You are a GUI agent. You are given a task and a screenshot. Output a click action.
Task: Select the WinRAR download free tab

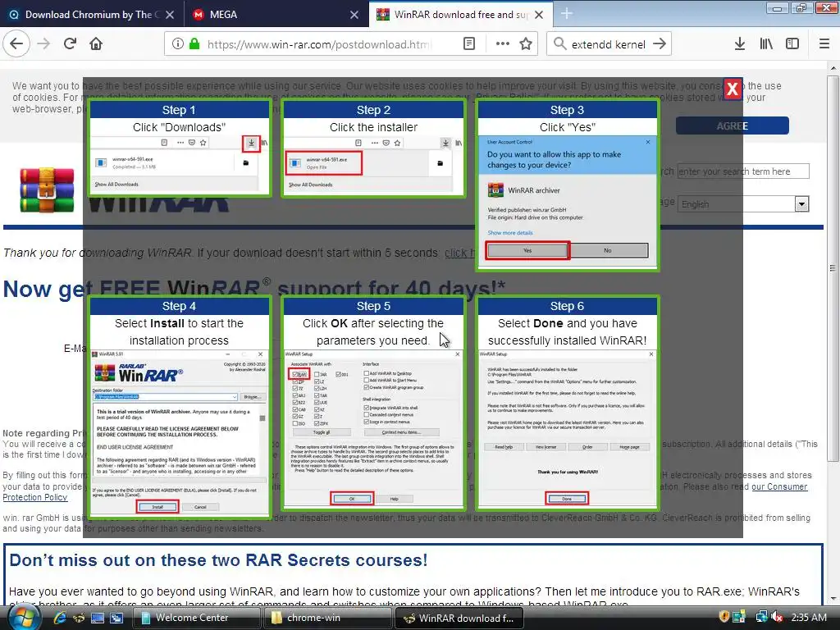click(461, 15)
